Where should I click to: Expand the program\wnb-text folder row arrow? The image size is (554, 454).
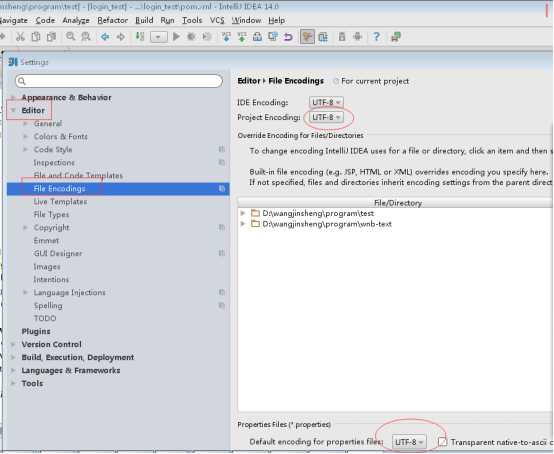[x=243, y=224]
